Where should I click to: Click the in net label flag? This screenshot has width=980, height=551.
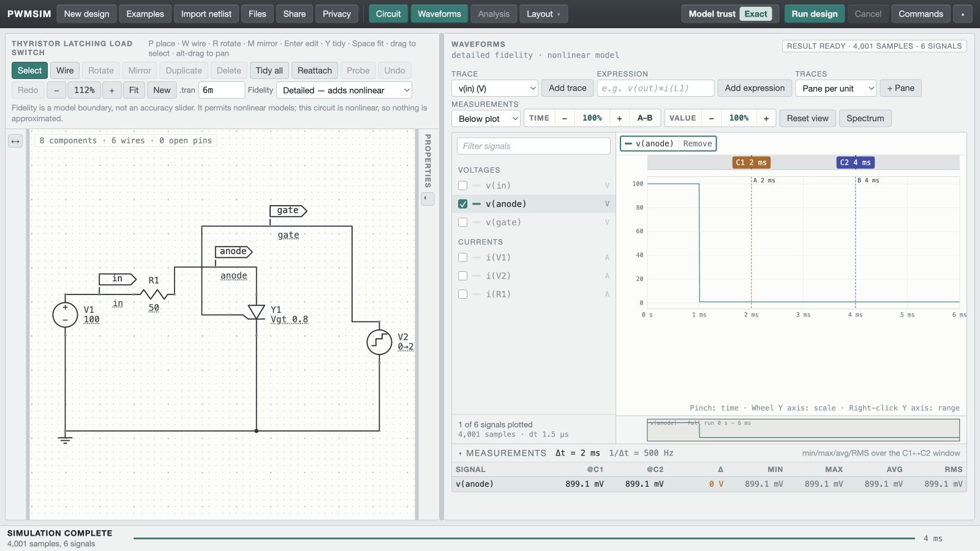(x=117, y=279)
